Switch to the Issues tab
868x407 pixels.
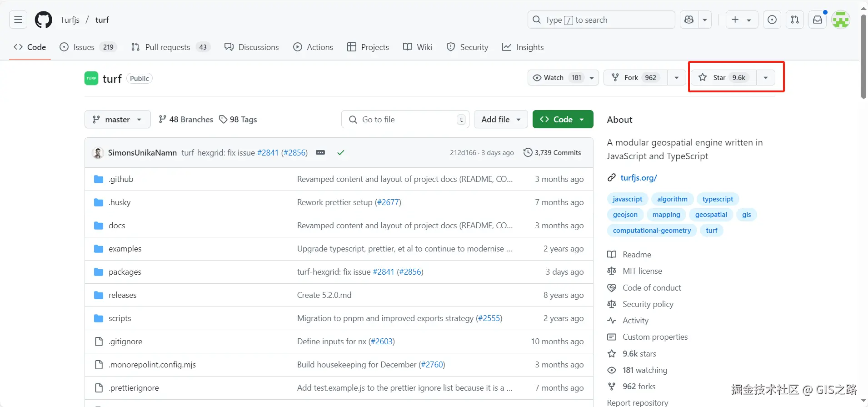pos(84,47)
